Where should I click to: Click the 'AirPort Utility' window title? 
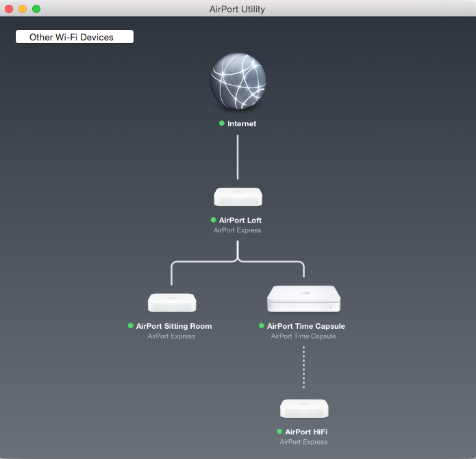[x=237, y=9]
